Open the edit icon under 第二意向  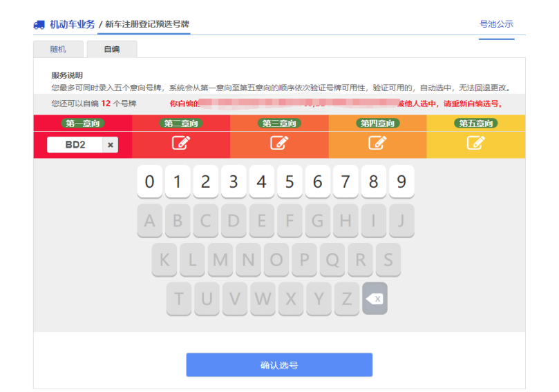pos(181,143)
